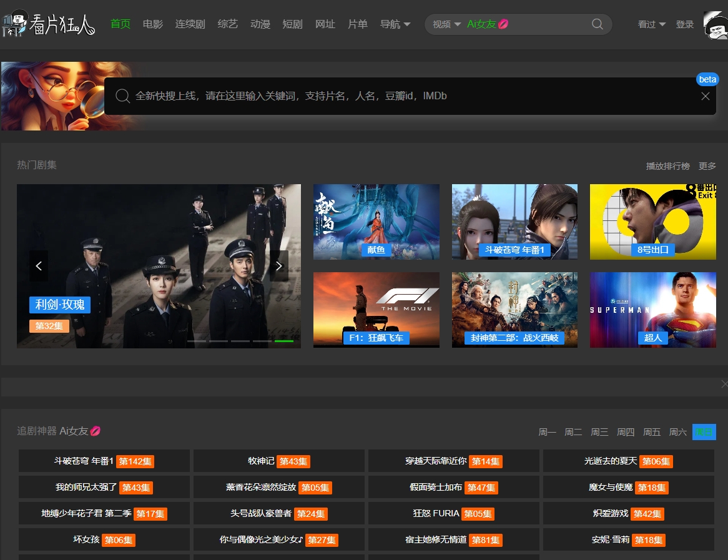Open the 视频 search type dropdown
Image resolution: width=728 pixels, height=560 pixels.
[x=446, y=24]
